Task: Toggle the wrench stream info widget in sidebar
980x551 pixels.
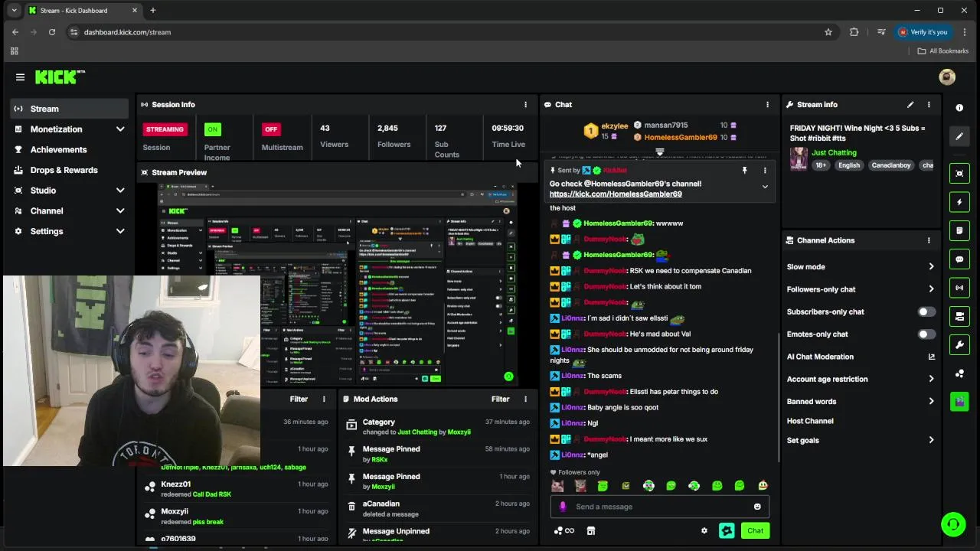Action: coord(959,344)
